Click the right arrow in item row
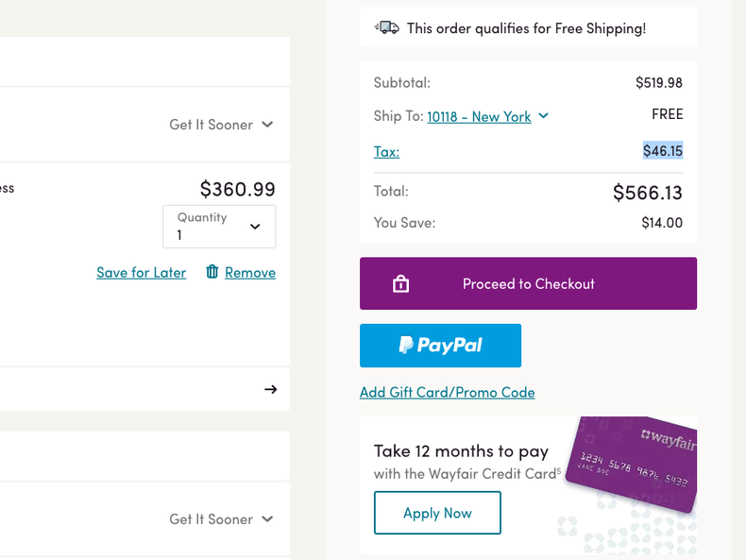 click(x=270, y=389)
